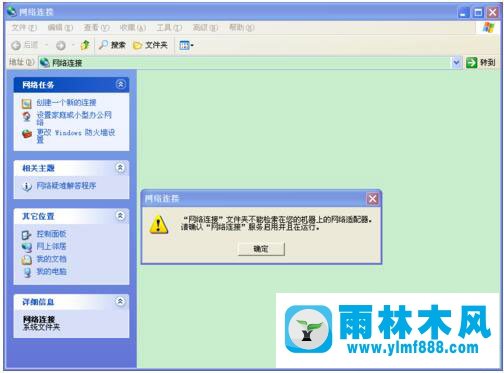The image size is (504, 373).
Task: Open 网上邻居 (Network Places) link
Action: click(51, 246)
